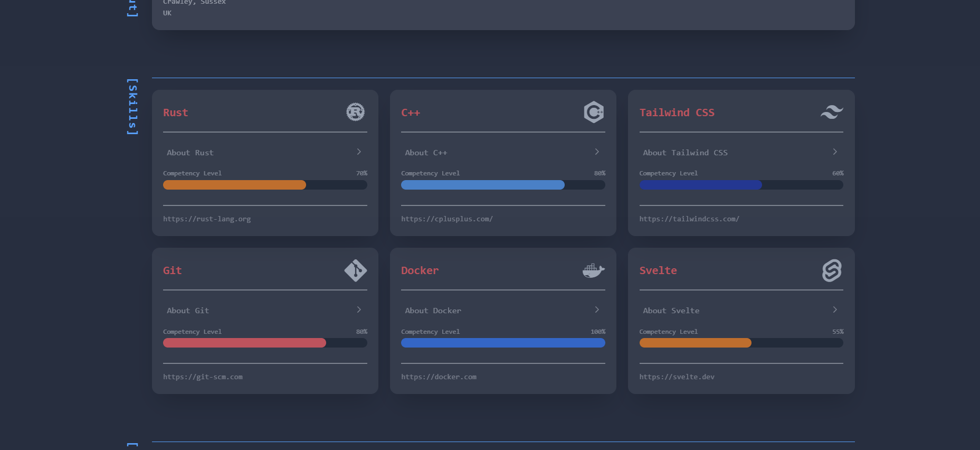980x450 pixels.
Task: Click the Docker 100% competency bar
Action: [x=503, y=343]
